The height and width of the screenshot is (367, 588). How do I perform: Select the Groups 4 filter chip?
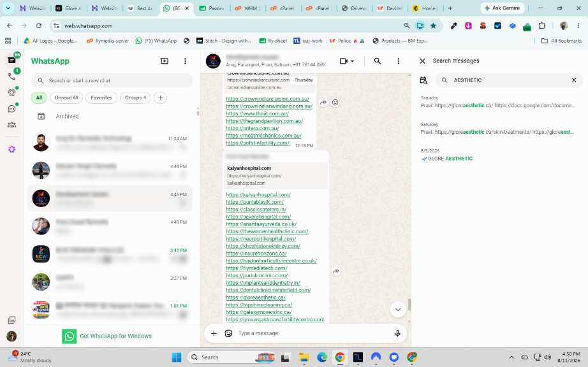coord(135,97)
